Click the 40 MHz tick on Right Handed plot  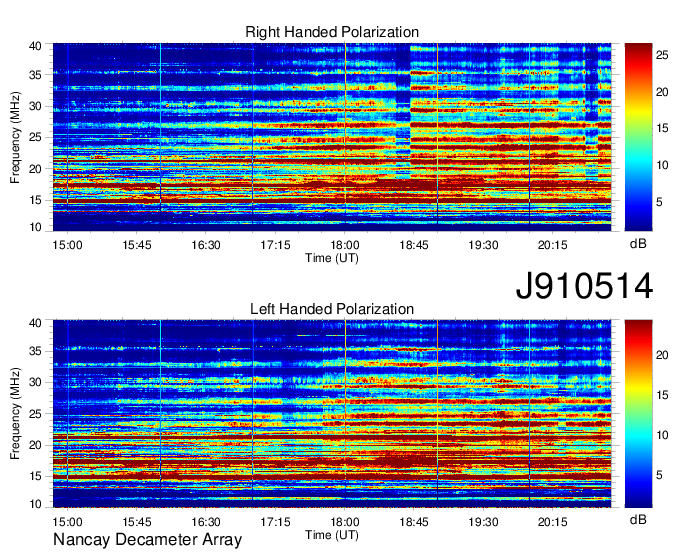click(36, 46)
